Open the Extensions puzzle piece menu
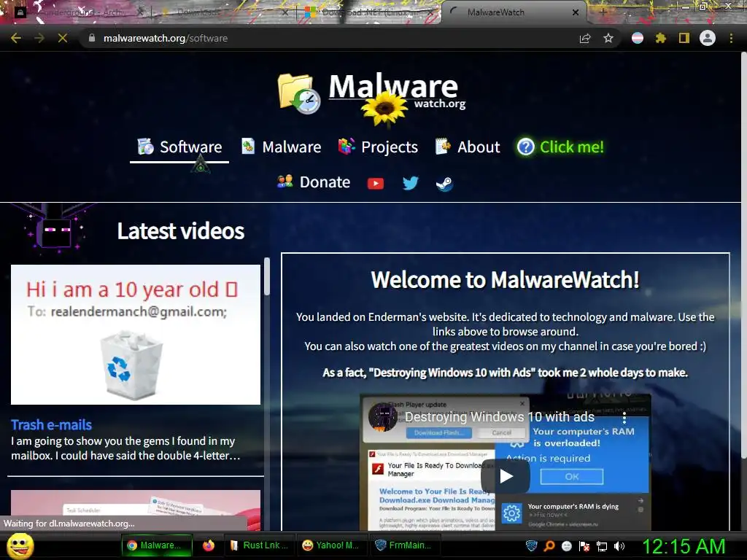Image resolution: width=747 pixels, height=560 pixels. pyautogui.click(x=661, y=38)
